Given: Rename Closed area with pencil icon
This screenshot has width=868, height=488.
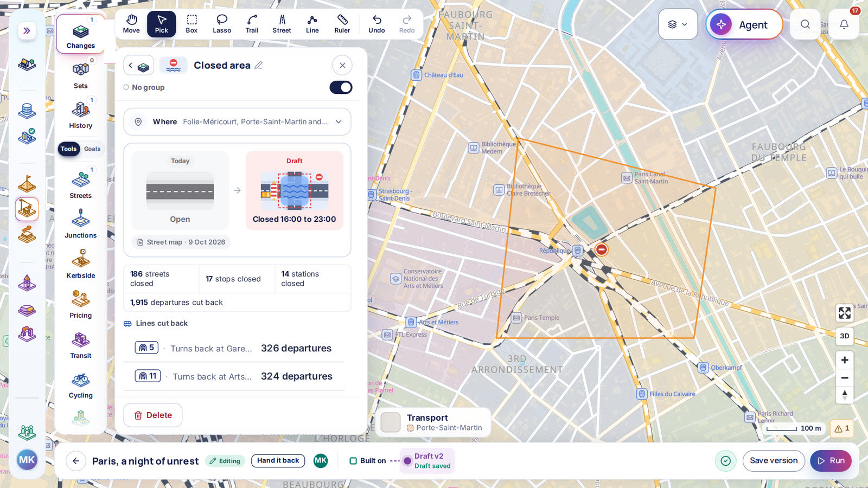Looking at the screenshot, I should click(259, 65).
